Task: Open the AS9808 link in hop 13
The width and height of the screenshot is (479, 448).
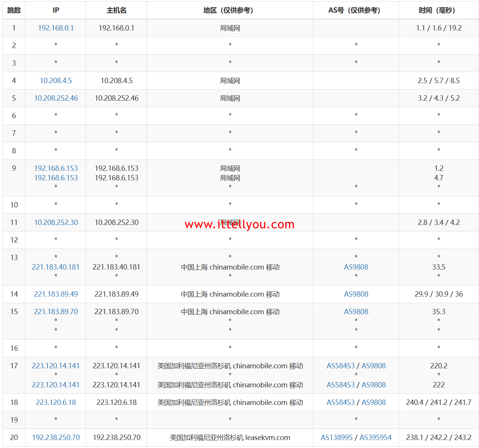Action: pyautogui.click(x=356, y=267)
